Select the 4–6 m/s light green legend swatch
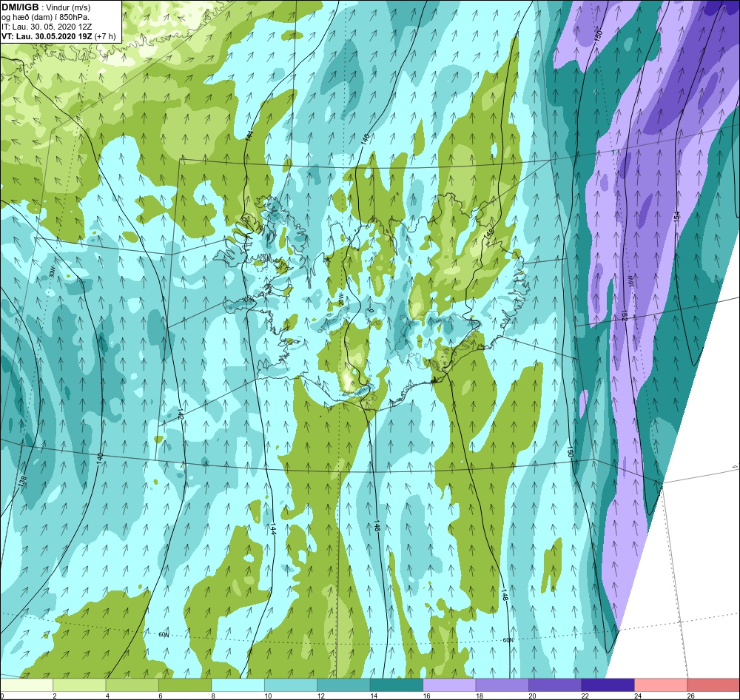This screenshot has width=740, height=700. tap(132, 684)
